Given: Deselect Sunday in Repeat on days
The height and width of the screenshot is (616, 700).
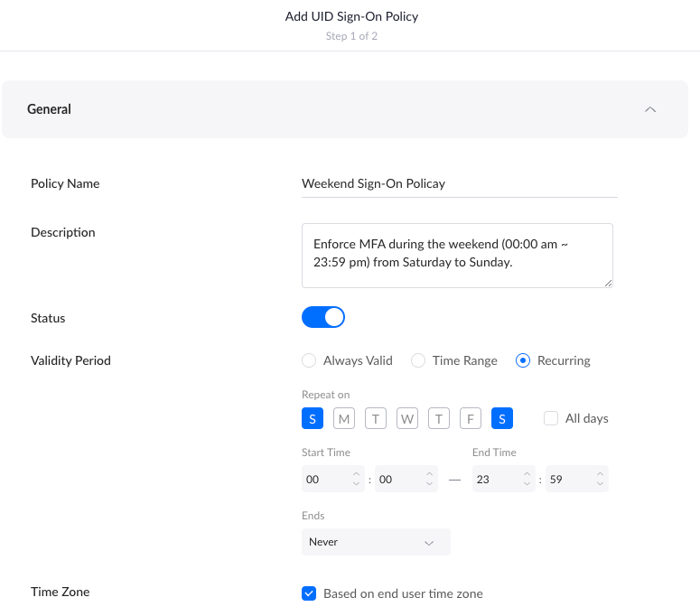Looking at the screenshot, I should click(313, 418).
